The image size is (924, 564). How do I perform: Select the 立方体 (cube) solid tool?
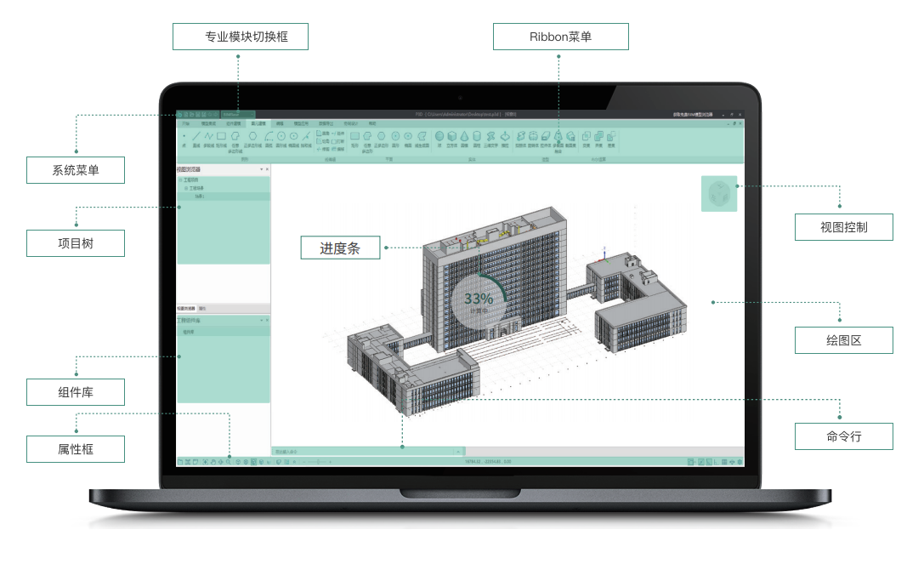tap(452, 137)
